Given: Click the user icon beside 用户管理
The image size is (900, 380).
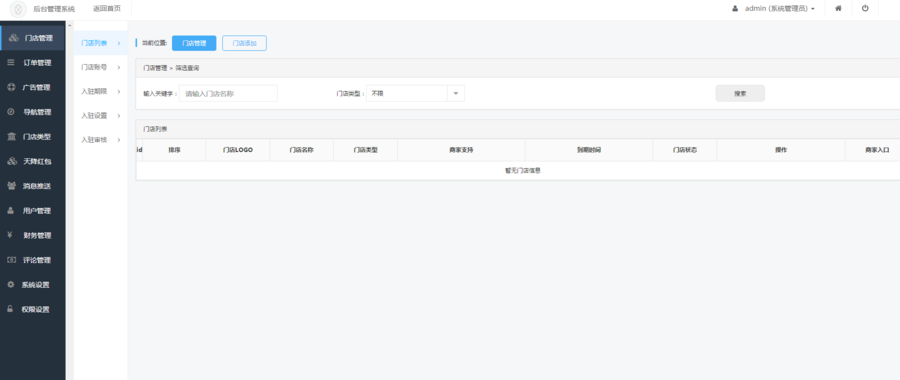Looking at the screenshot, I should coord(10,211).
